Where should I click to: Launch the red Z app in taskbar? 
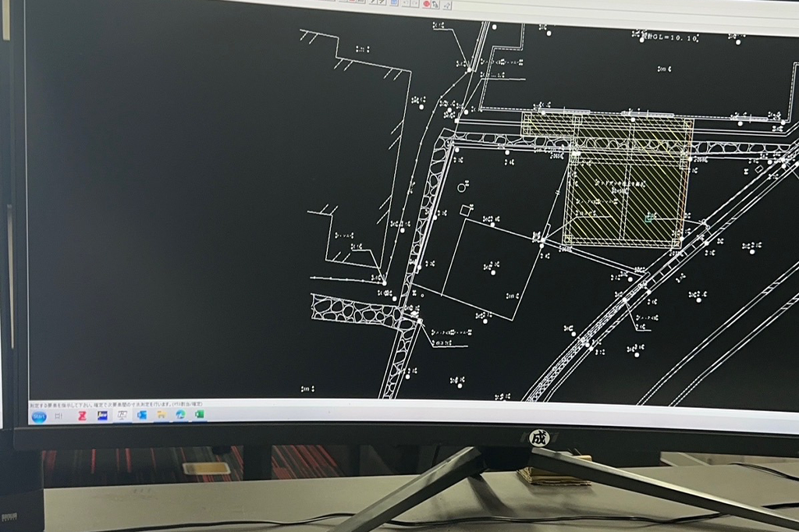point(82,416)
